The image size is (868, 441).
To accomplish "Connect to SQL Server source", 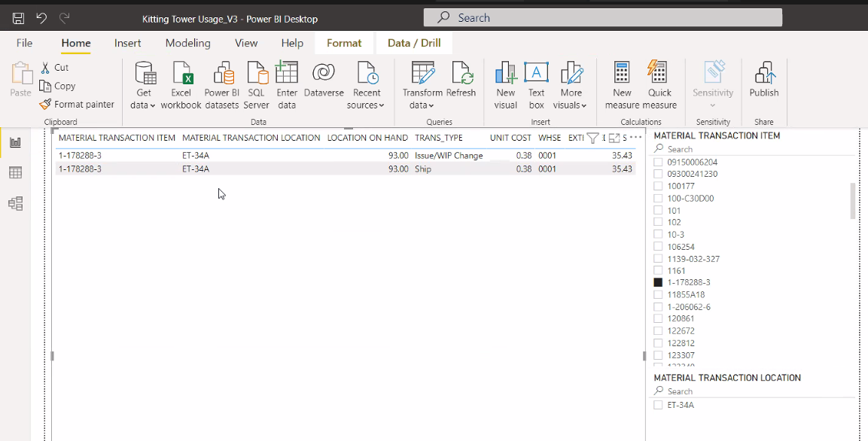I will (256, 85).
